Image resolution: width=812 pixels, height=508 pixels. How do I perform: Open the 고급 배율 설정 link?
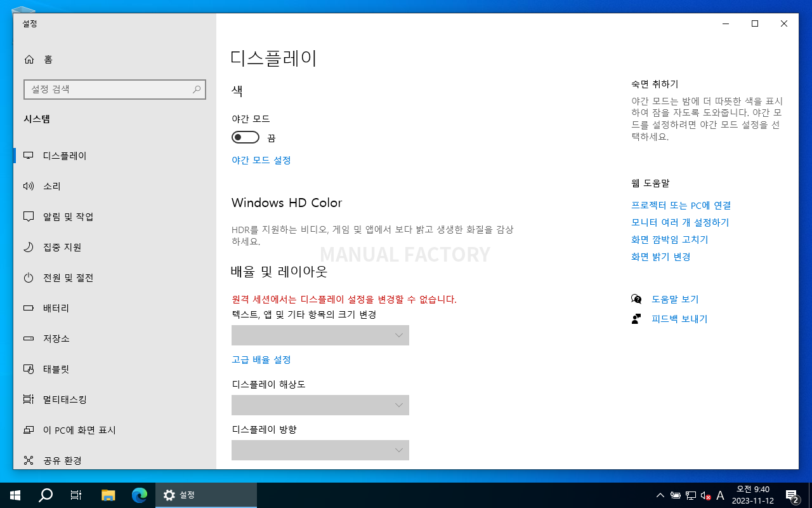point(261,360)
